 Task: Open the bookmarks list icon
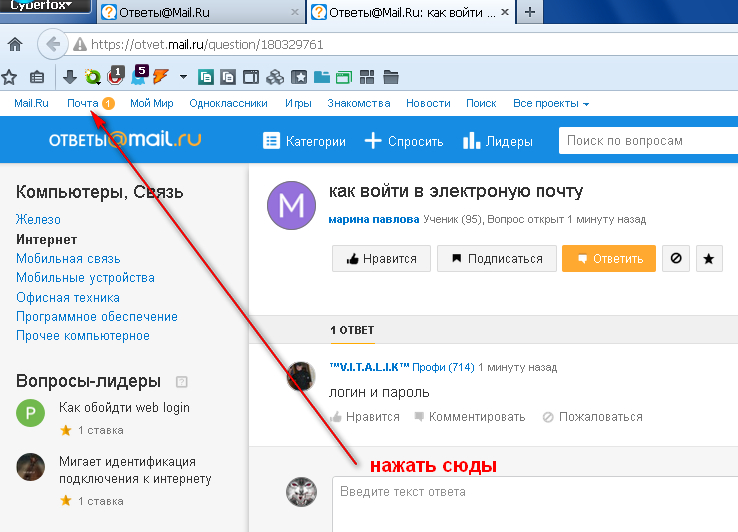[x=37, y=77]
